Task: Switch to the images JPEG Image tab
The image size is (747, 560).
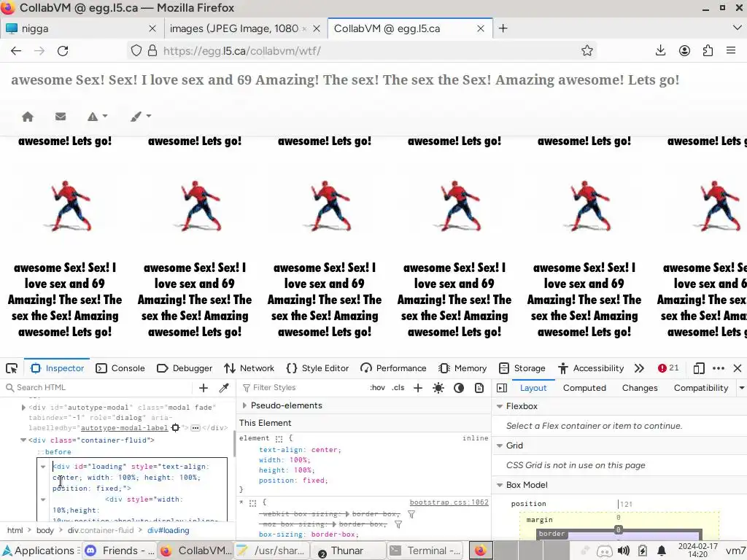Action: [x=234, y=28]
